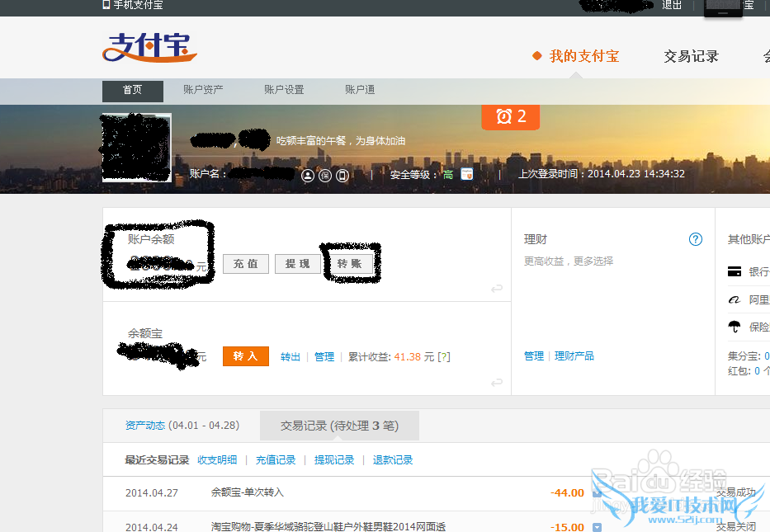Click the 交易关闭 status text

735,526
